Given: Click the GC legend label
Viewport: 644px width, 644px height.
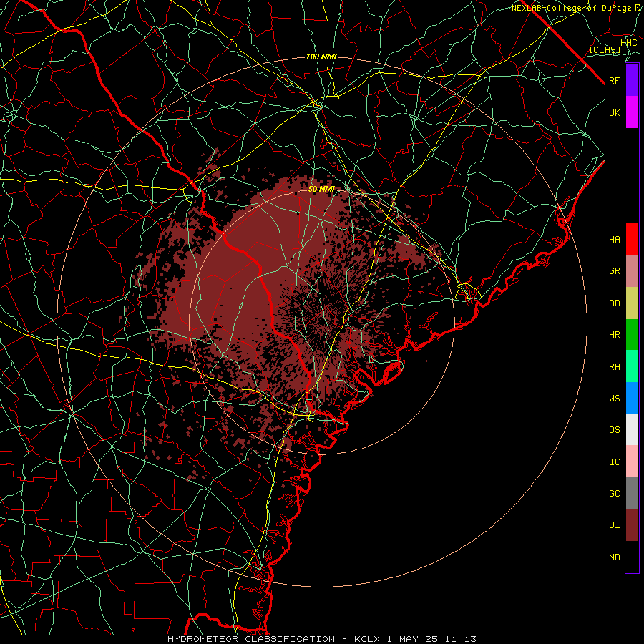Looking at the screenshot, I should click(614, 494).
